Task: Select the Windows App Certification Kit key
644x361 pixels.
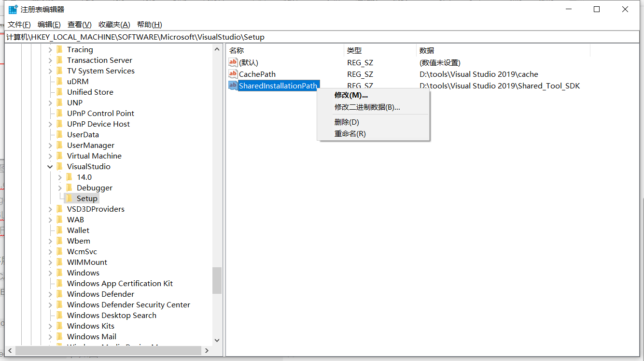Action: click(120, 283)
